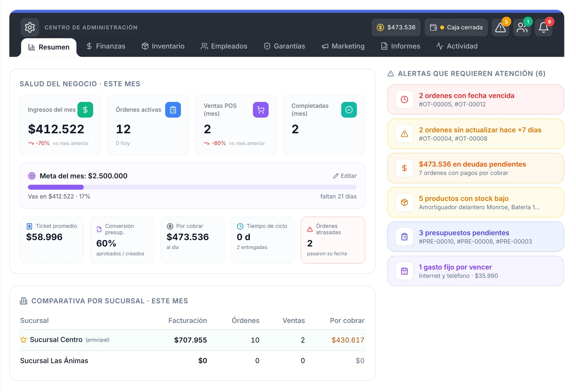576x392 pixels.
Task: Switch to the Finanzas tab
Action: coord(106,46)
